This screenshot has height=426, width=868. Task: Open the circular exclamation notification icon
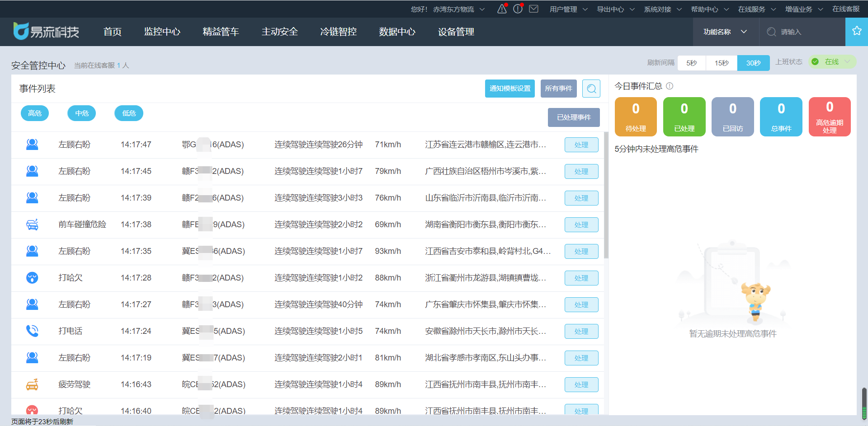point(518,9)
